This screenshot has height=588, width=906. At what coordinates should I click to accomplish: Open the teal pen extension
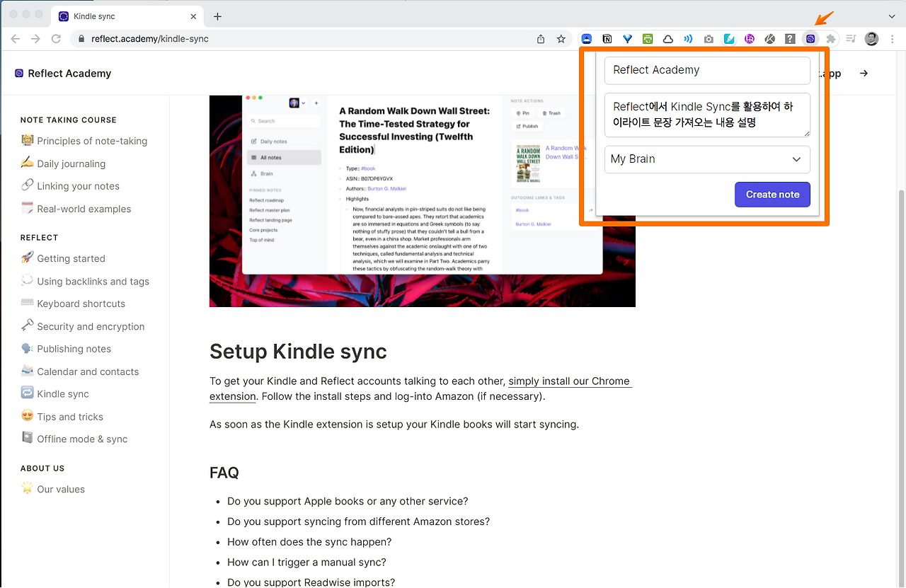[x=729, y=39]
